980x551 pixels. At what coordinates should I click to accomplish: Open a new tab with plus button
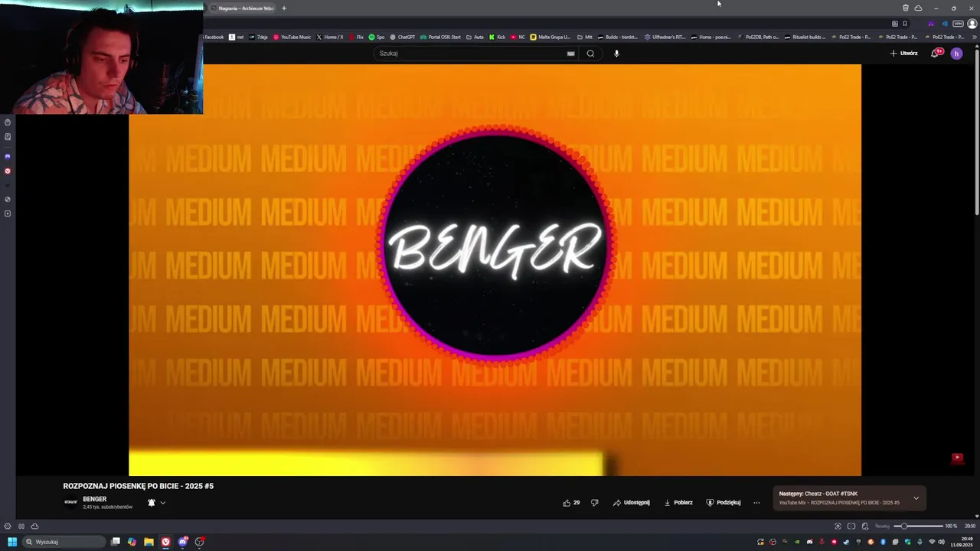[x=284, y=8]
